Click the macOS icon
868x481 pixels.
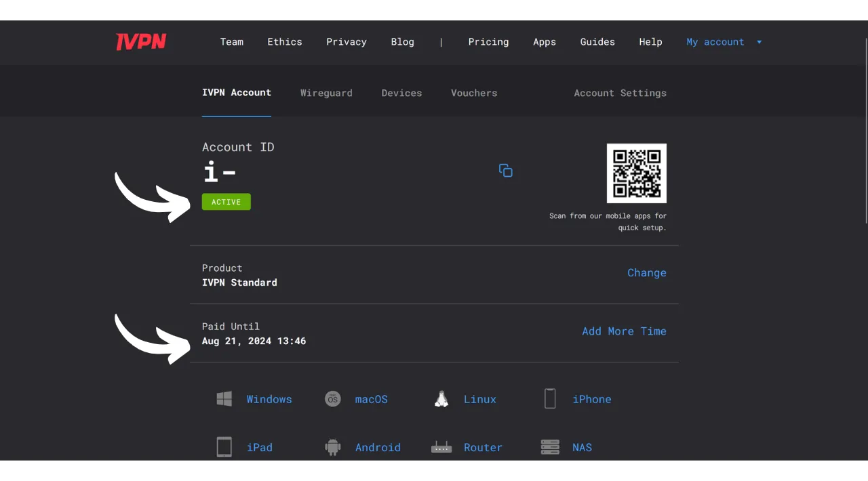tap(332, 399)
